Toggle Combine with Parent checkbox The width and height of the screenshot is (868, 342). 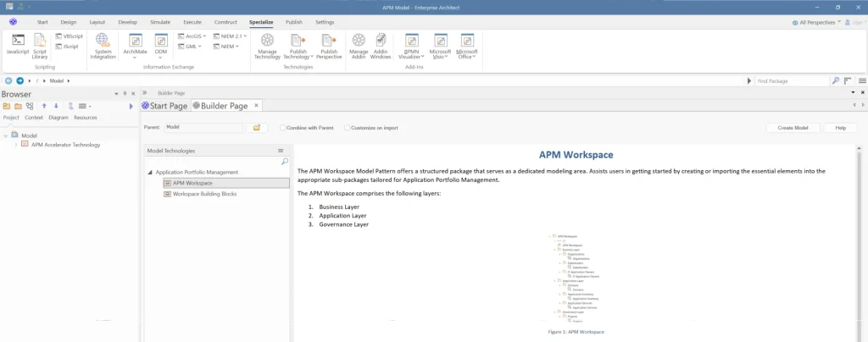click(283, 128)
